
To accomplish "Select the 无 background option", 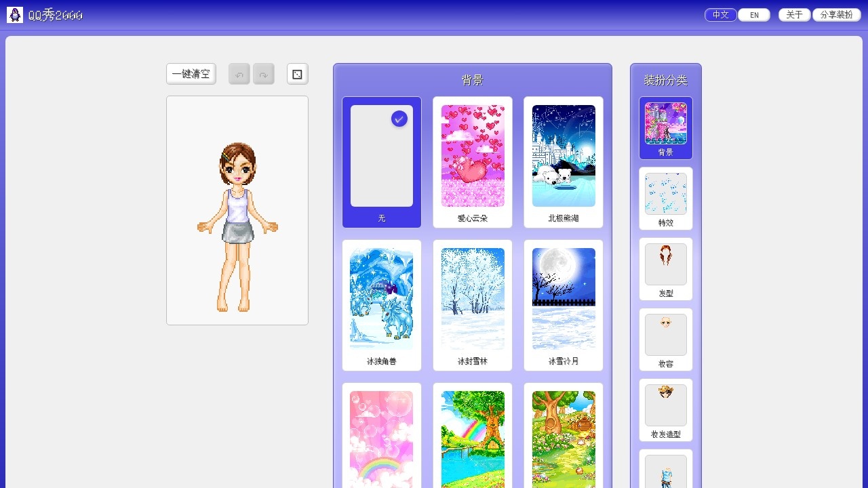I will (x=382, y=162).
